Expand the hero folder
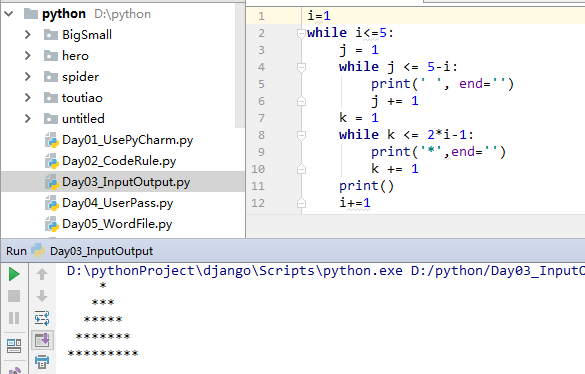The width and height of the screenshot is (585, 374). [28, 56]
